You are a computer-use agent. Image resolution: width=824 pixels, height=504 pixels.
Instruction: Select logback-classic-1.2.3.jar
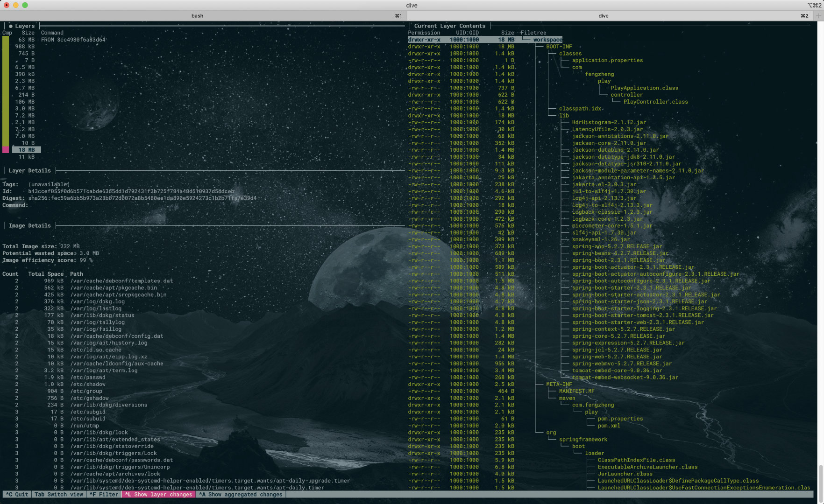tap(612, 212)
